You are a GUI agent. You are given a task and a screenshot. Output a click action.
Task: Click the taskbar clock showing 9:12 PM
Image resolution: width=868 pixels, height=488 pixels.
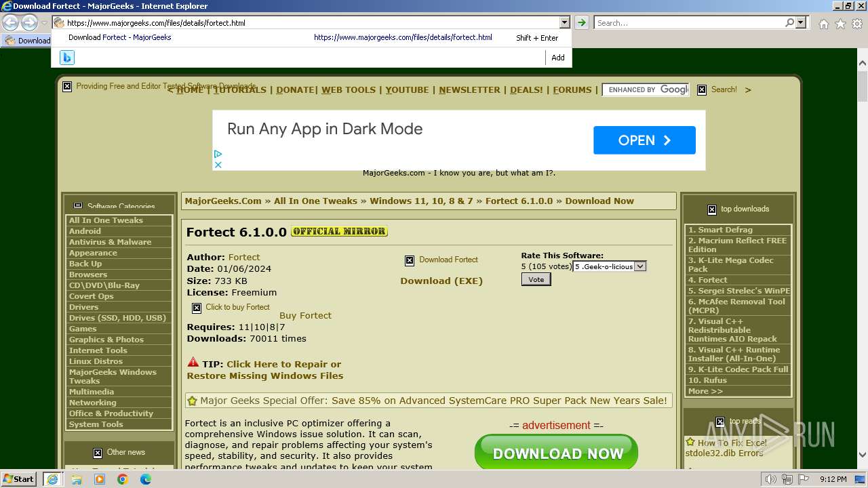[833, 479]
